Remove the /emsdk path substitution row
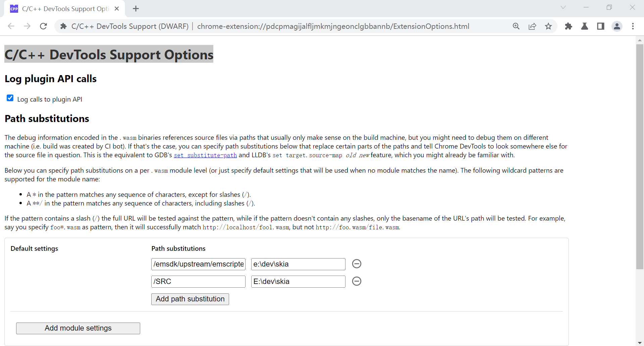The height and width of the screenshot is (346, 644). pos(357,264)
